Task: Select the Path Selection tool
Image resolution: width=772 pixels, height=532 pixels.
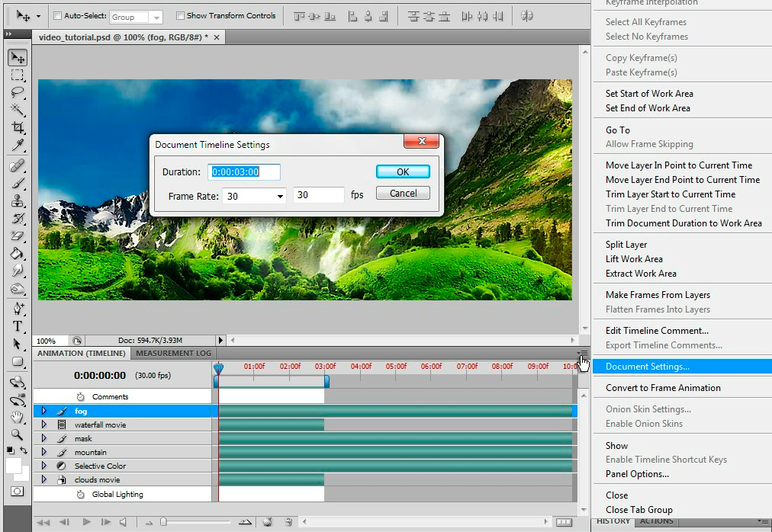Action: click(x=18, y=344)
